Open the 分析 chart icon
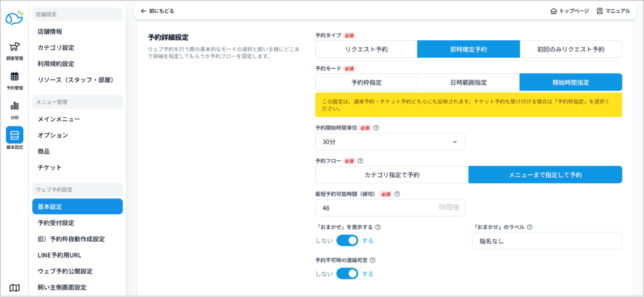 [14, 109]
